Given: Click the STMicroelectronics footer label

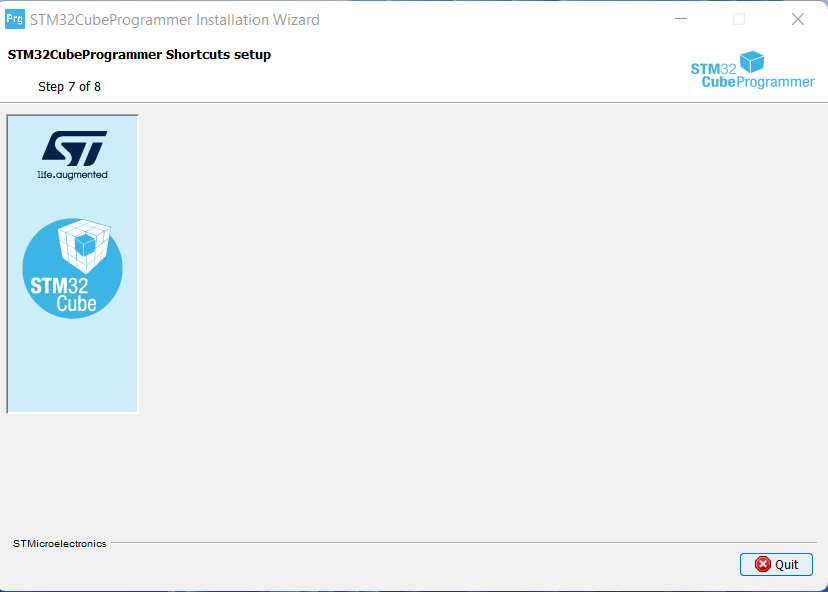Looking at the screenshot, I should (x=60, y=543).
